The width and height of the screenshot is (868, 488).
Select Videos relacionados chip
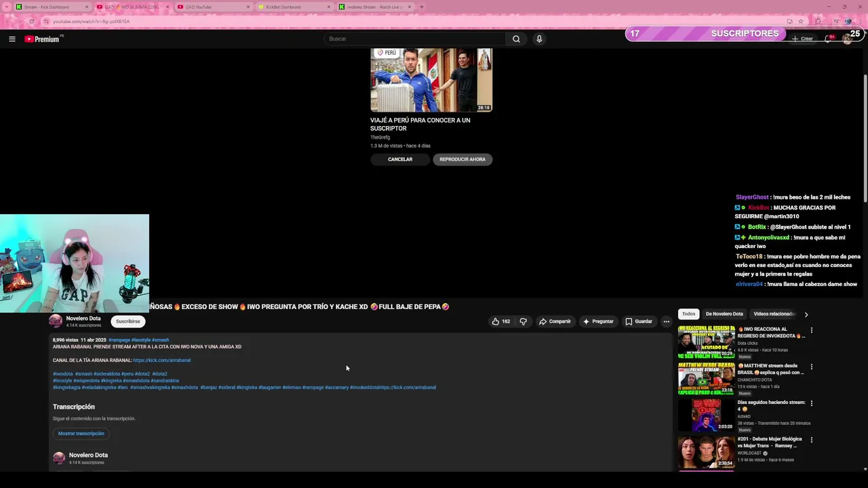tap(774, 314)
